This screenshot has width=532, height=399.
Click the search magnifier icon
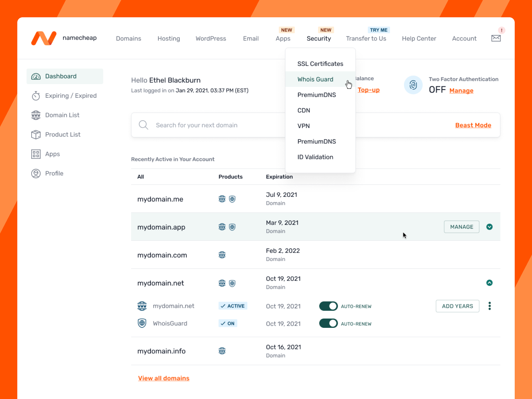pyautogui.click(x=143, y=125)
